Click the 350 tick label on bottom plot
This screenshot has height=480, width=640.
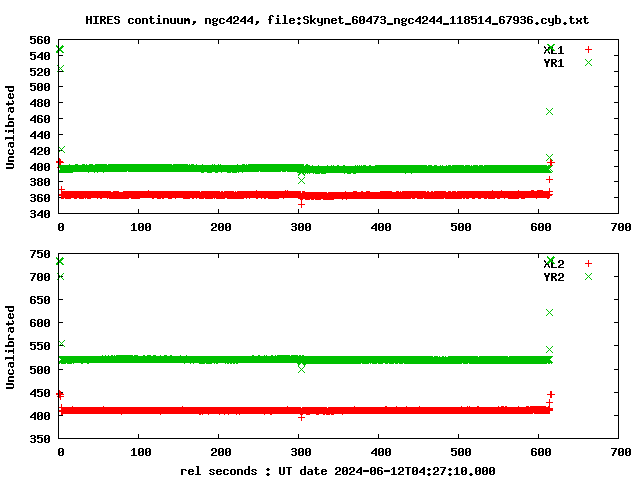tap(40, 439)
